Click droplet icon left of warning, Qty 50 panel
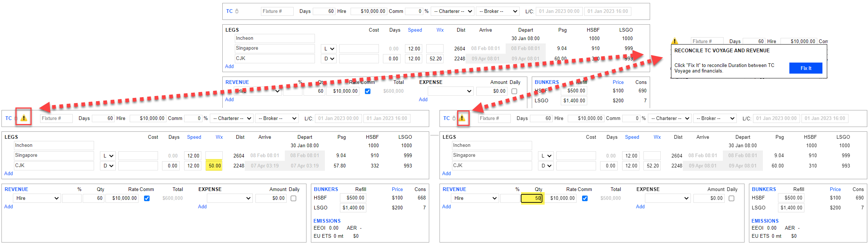 [454, 118]
